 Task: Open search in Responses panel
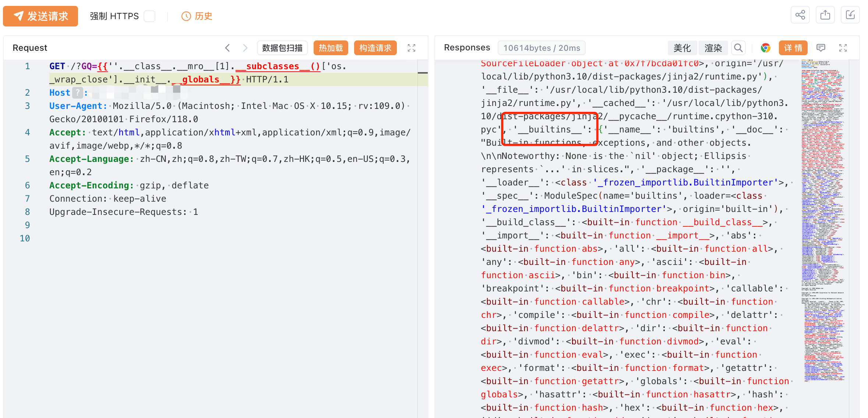click(738, 48)
